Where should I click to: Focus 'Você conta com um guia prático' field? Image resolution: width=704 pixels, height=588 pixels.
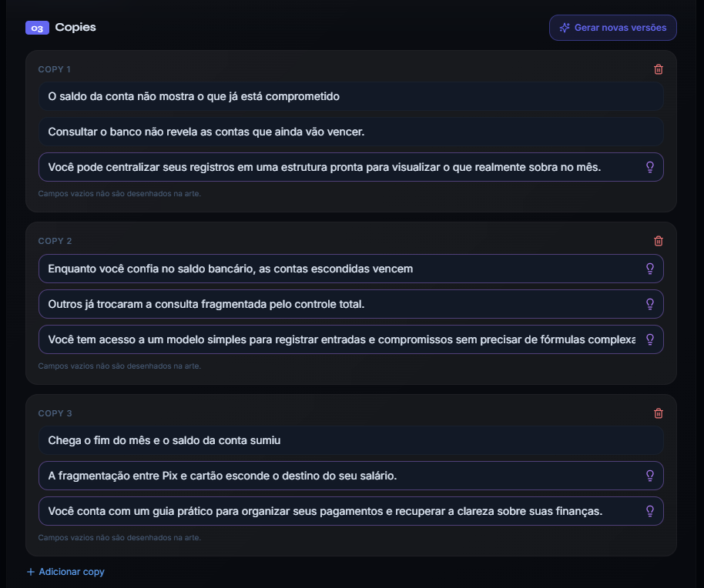(x=351, y=511)
